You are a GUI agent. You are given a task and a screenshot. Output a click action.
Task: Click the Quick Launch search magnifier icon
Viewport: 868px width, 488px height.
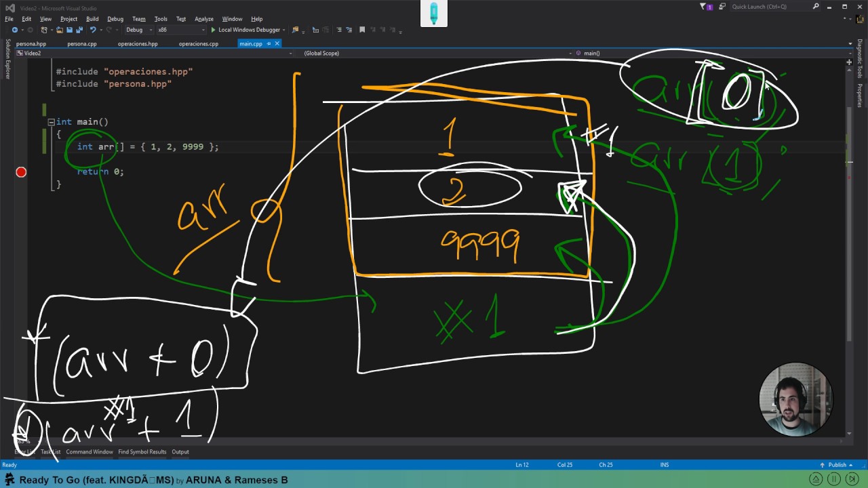coord(816,6)
